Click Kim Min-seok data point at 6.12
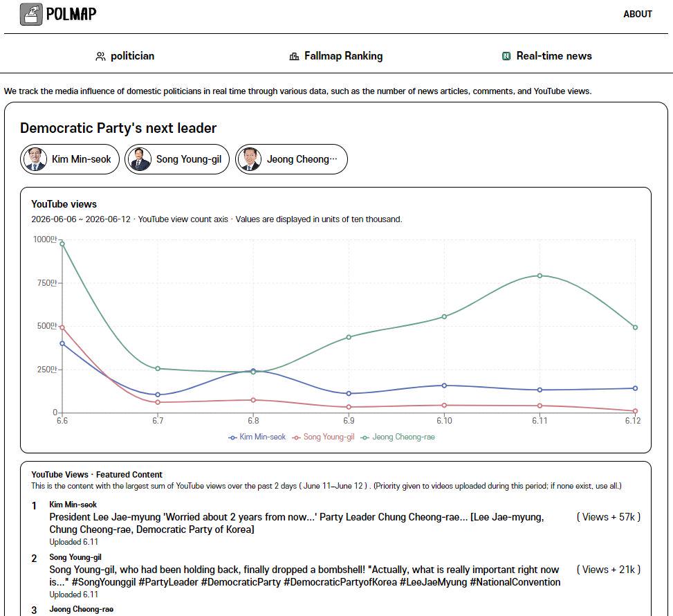This screenshot has height=616, width=673. click(635, 388)
